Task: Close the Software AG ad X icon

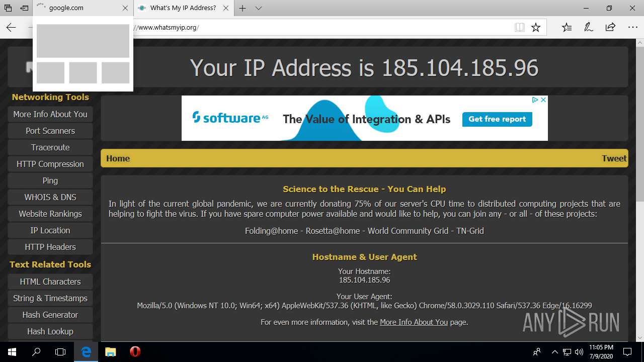Action: click(543, 100)
